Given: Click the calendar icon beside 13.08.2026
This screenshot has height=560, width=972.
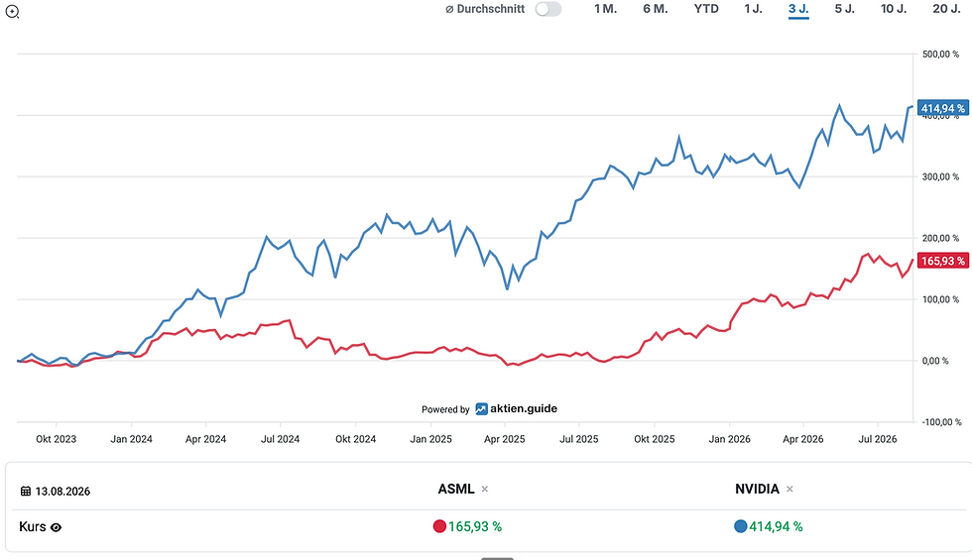Looking at the screenshot, I should tap(26, 492).
